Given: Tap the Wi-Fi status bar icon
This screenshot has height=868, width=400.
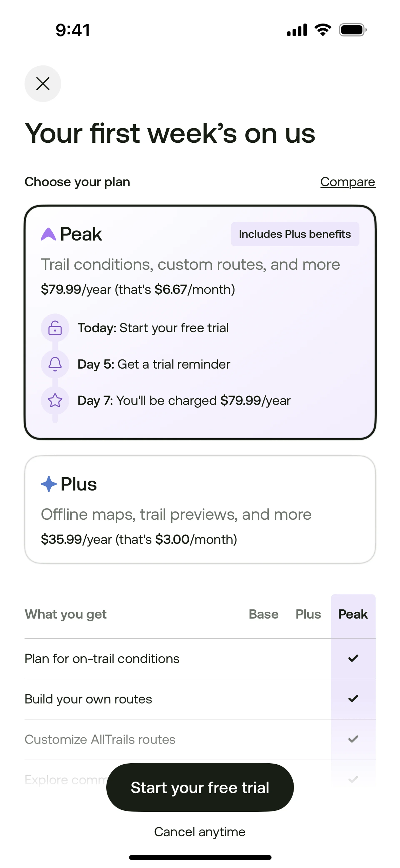Looking at the screenshot, I should pyautogui.click(x=323, y=30).
